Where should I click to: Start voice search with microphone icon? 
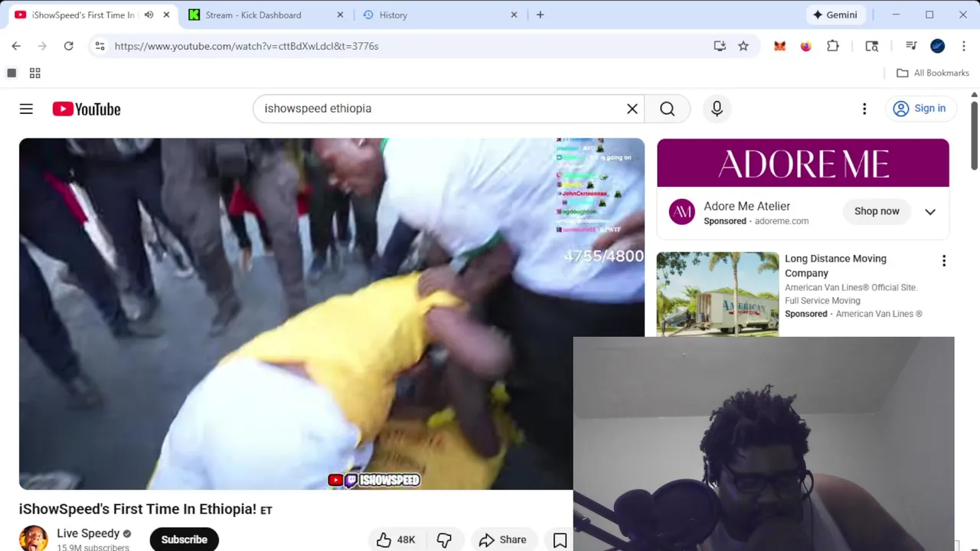[717, 109]
